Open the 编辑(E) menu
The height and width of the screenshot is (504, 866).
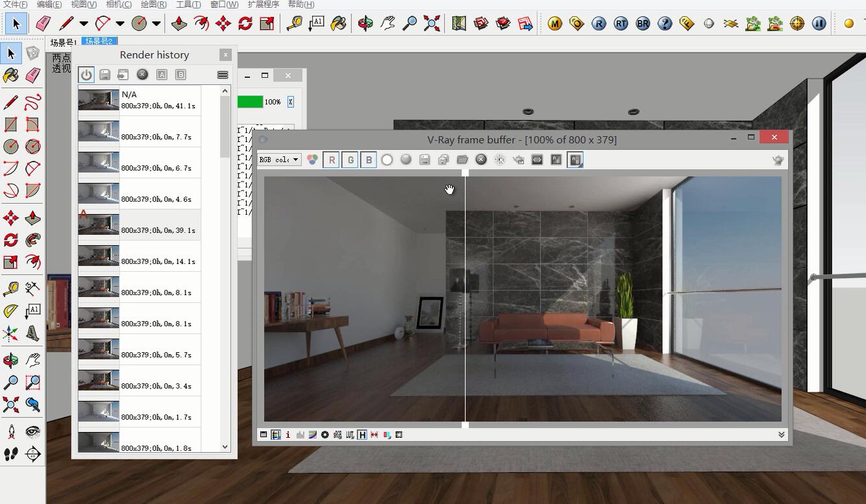click(49, 5)
